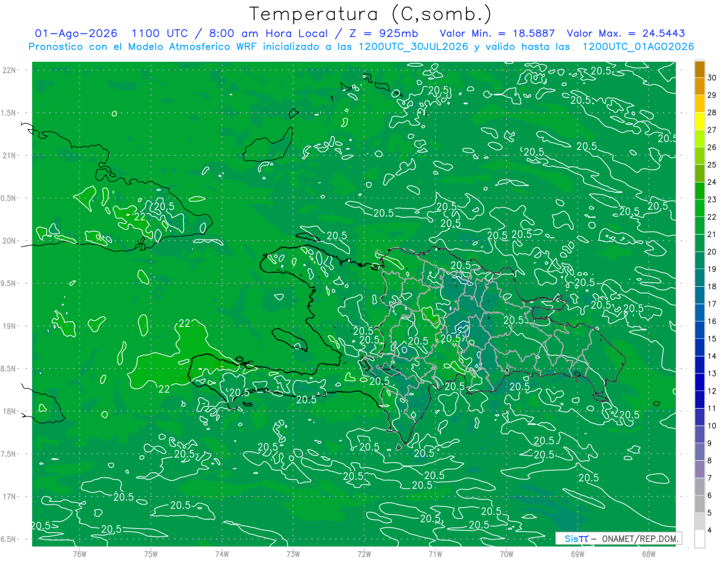
Task: Click 'Valor Max. = 24.5443' text
Action: [x=625, y=33]
